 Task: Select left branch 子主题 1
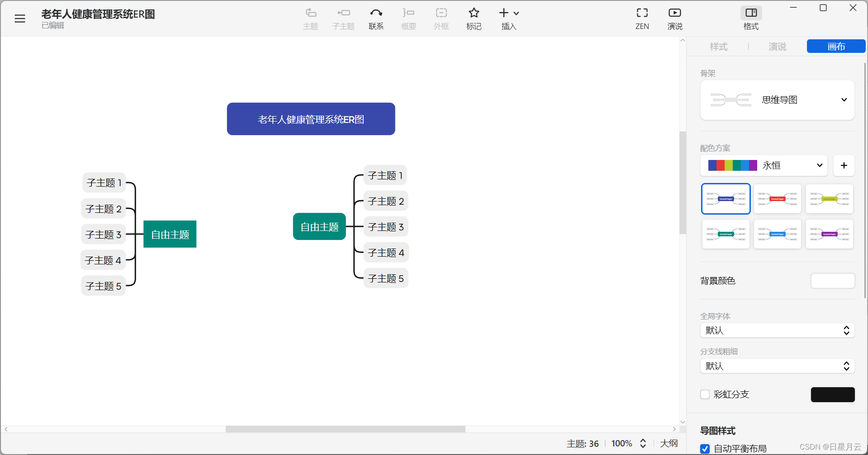pos(104,183)
